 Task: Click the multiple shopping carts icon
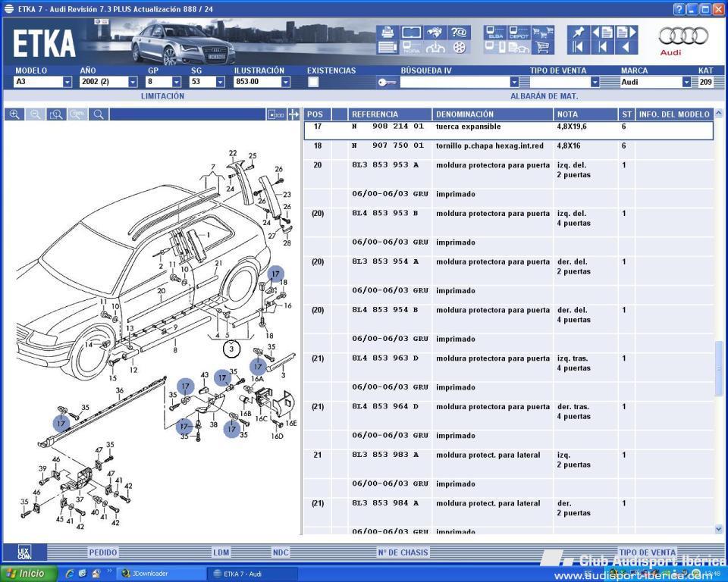pos(542,33)
